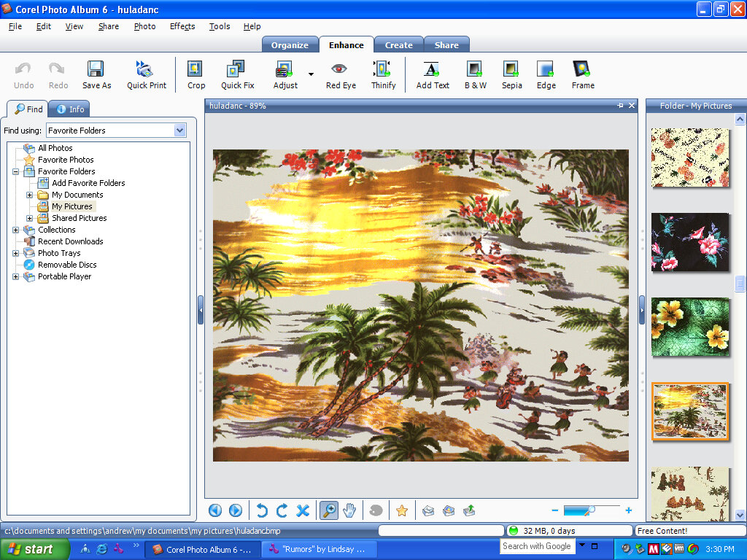Select the yellow hibiscus green thumbnail
747x560 pixels.
[x=690, y=327]
